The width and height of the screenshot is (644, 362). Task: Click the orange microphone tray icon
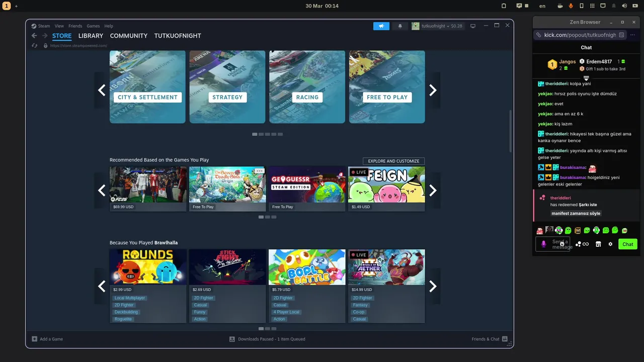pos(571,6)
